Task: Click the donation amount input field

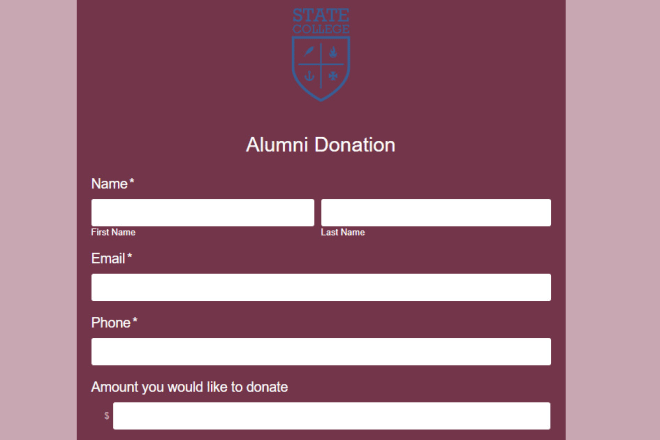Action: [331, 416]
